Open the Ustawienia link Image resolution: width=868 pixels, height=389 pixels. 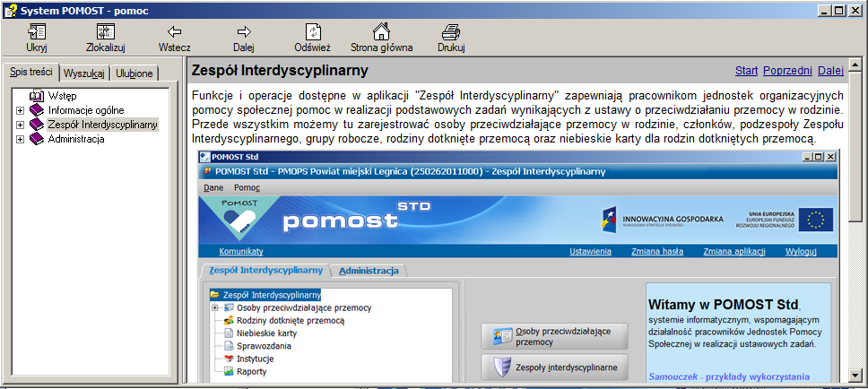[x=591, y=251]
